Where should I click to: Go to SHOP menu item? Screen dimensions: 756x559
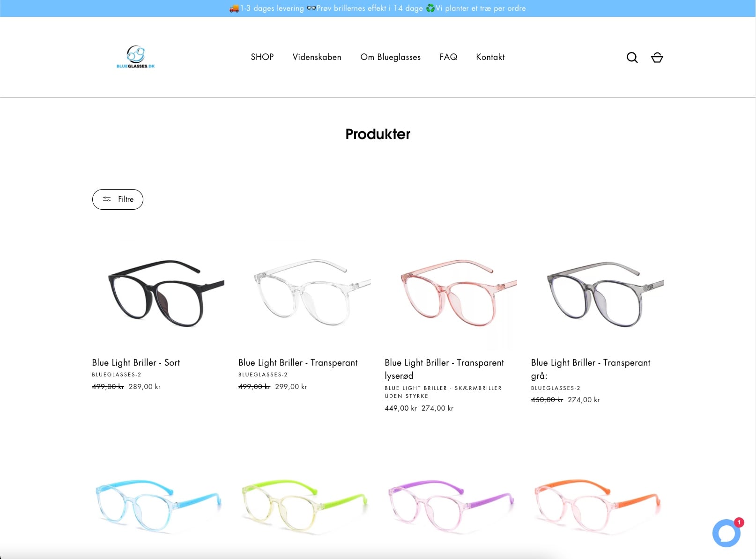(x=262, y=57)
